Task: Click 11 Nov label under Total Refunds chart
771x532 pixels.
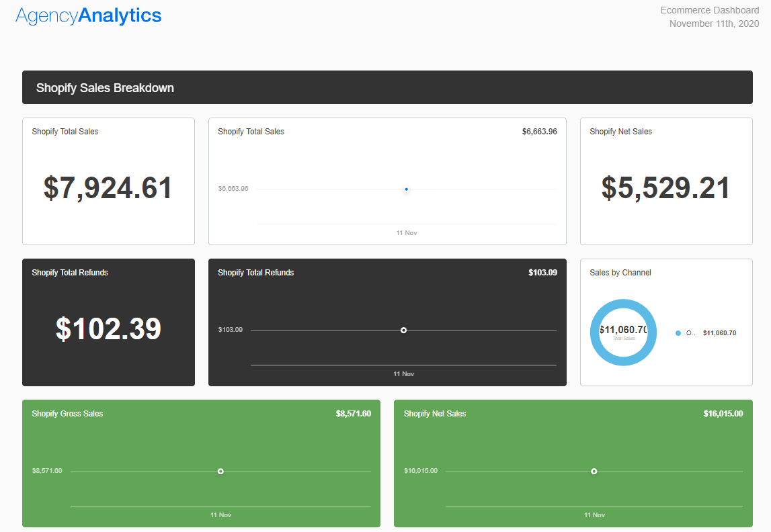Action: [x=404, y=374]
